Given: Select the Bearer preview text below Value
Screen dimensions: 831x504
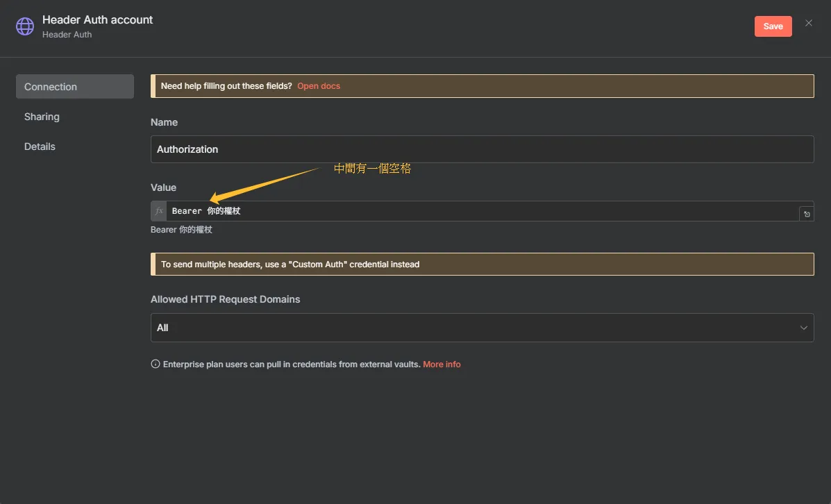Looking at the screenshot, I should click(181, 230).
